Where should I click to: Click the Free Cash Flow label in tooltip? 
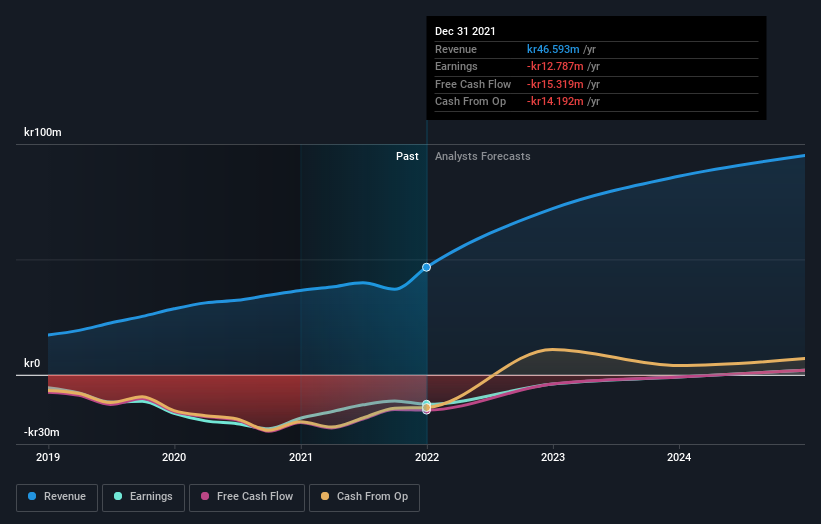pyautogui.click(x=473, y=84)
